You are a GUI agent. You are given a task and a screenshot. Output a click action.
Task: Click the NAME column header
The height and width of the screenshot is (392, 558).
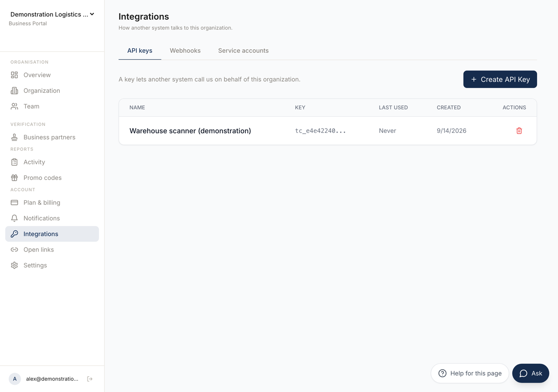click(x=137, y=108)
